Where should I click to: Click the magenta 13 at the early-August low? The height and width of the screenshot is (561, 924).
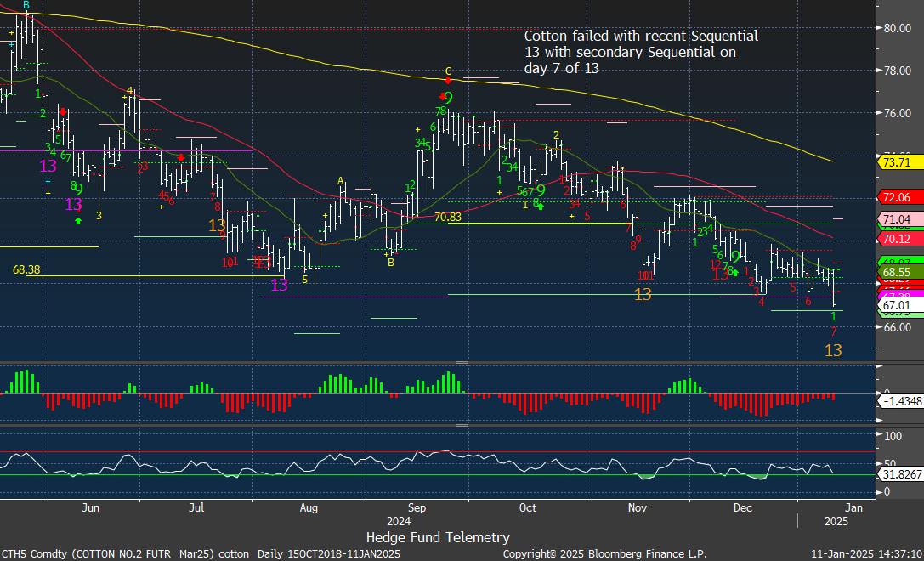pos(279,286)
